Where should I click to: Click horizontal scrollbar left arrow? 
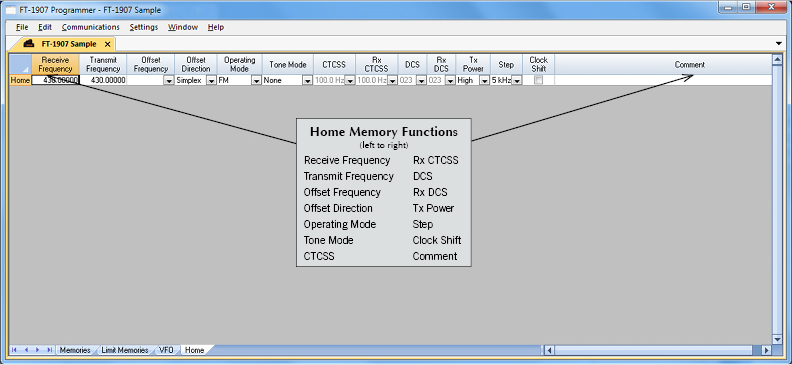click(550, 350)
